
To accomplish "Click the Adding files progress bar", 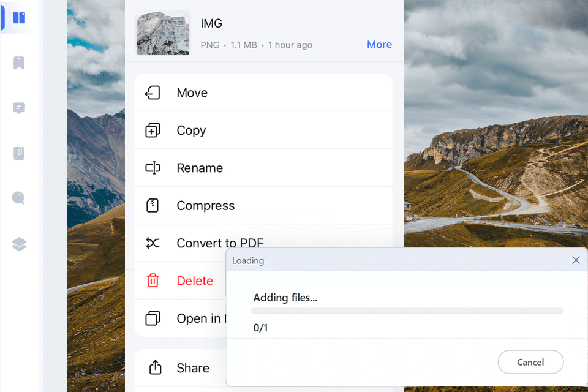I will click(x=407, y=311).
